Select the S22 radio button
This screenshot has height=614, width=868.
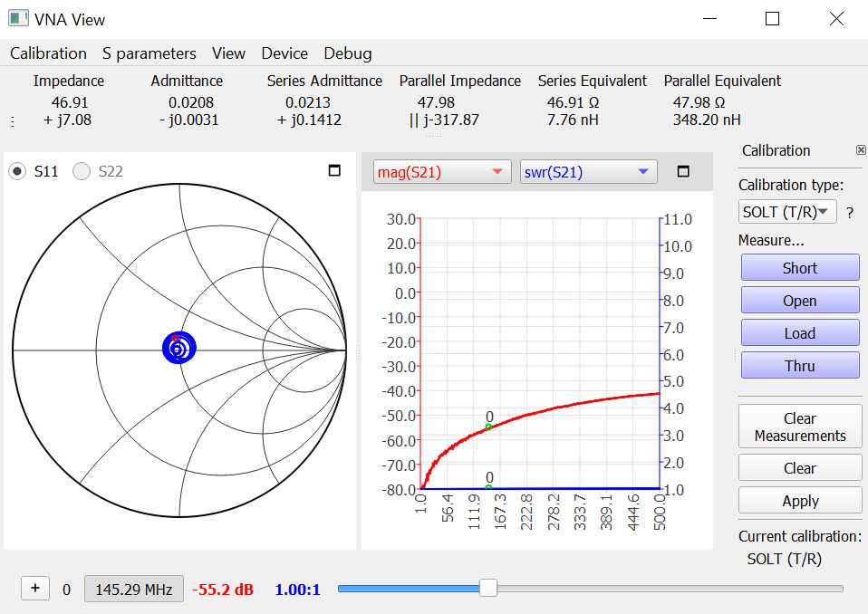pos(82,171)
